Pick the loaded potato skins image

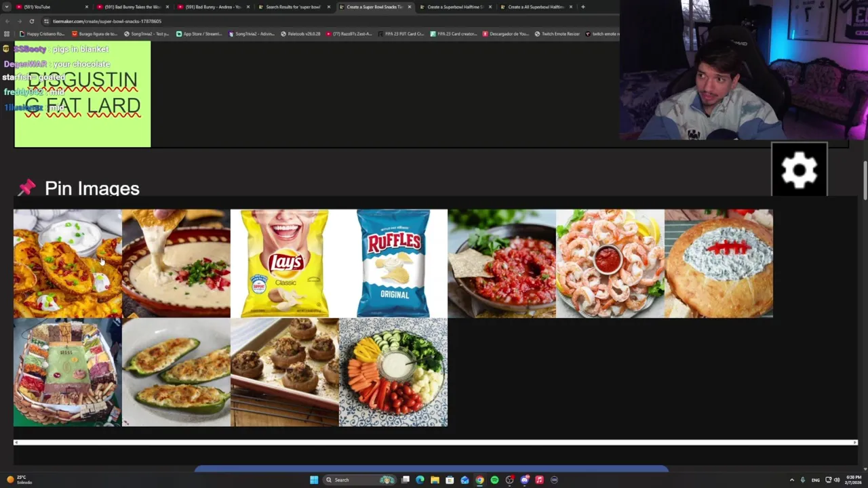(68, 264)
